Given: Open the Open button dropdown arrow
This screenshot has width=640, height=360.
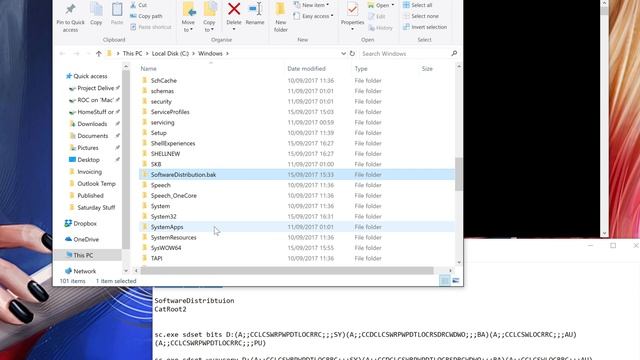Looking at the screenshot, I should 393,5.
